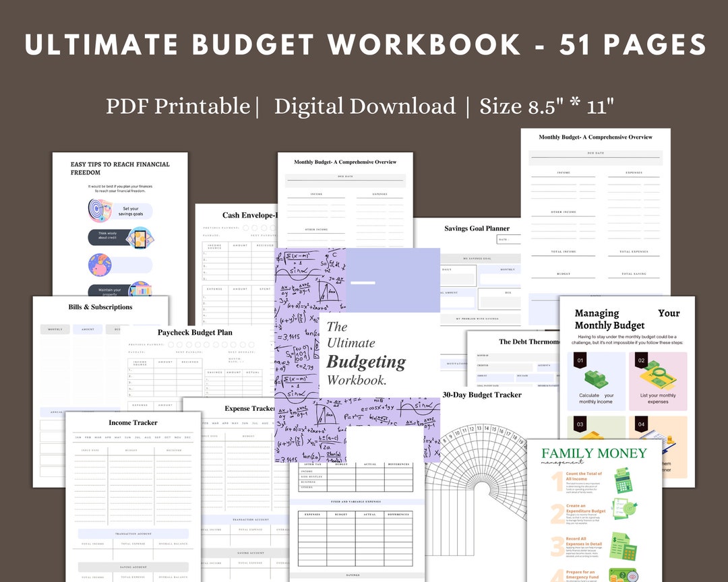Viewport: 728px width, 582px height.
Task: Click the Ultimate Budget Workbook - 51 Pages heading
Action: [x=365, y=44]
